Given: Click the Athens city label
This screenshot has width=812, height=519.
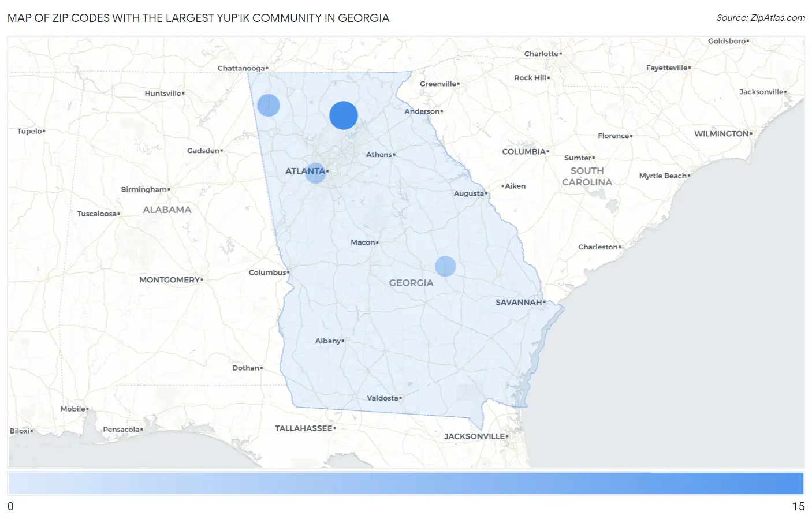Looking at the screenshot, I should pyautogui.click(x=379, y=155).
